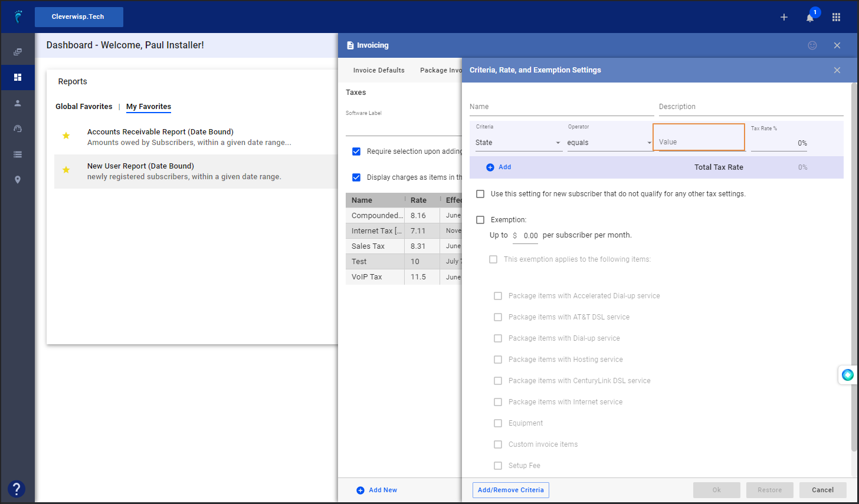This screenshot has height=504, width=859.
Task: Check Package items with Hosting service
Action: (x=498, y=360)
